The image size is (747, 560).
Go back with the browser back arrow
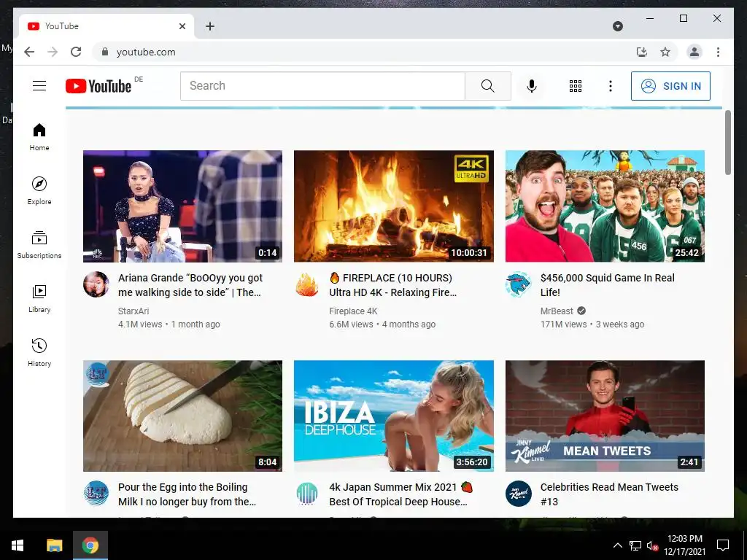[29, 52]
